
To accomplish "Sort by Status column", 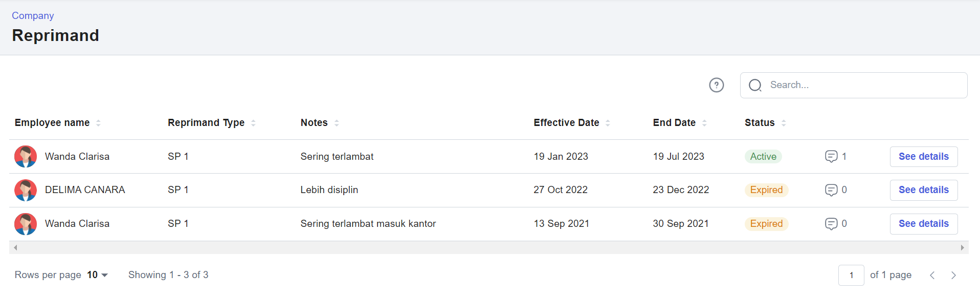I will [784, 123].
